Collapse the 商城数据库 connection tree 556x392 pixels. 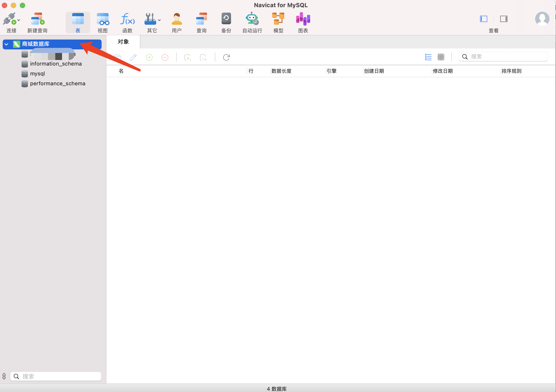7,44
